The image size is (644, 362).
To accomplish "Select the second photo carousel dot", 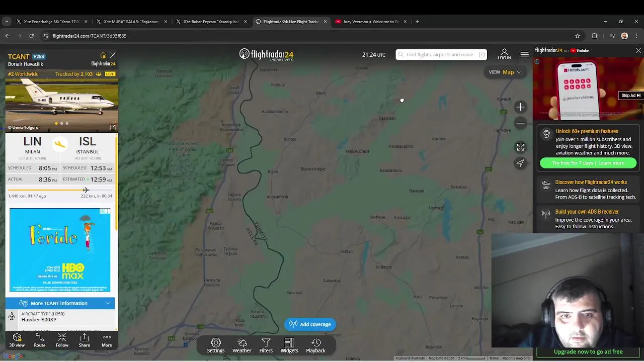I will pos(61,123).
